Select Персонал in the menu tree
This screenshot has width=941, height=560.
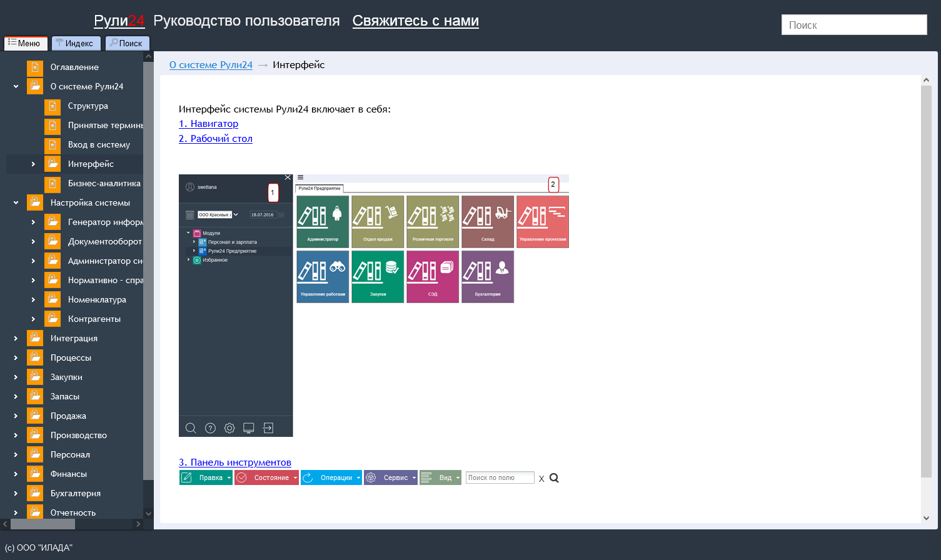tap(70, 454)
